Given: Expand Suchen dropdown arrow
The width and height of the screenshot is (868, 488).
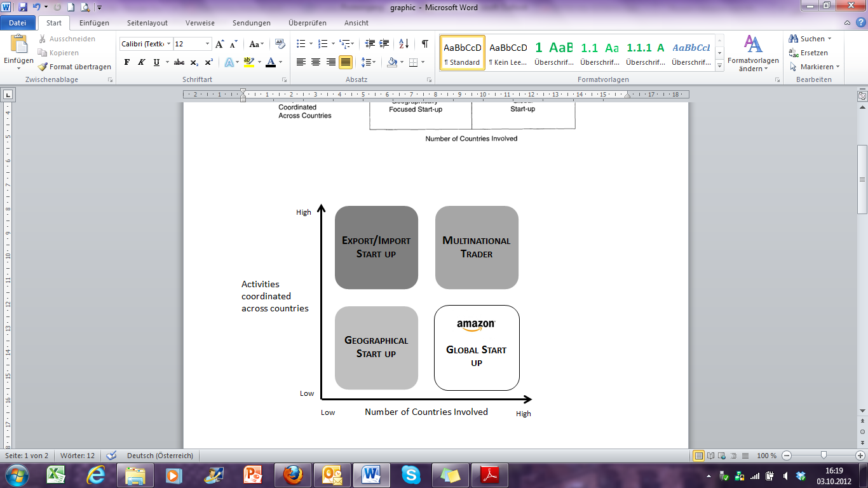Looking at the screenshot, I should click(829, 39).
